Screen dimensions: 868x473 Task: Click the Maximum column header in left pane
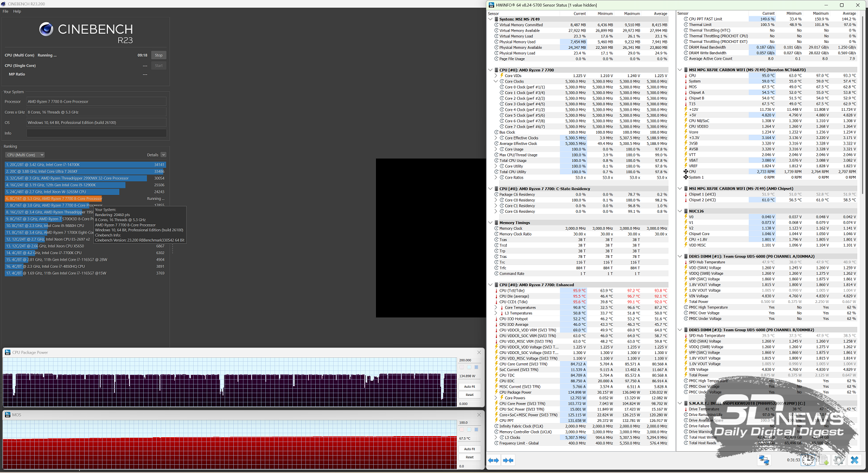click(632, 14)
